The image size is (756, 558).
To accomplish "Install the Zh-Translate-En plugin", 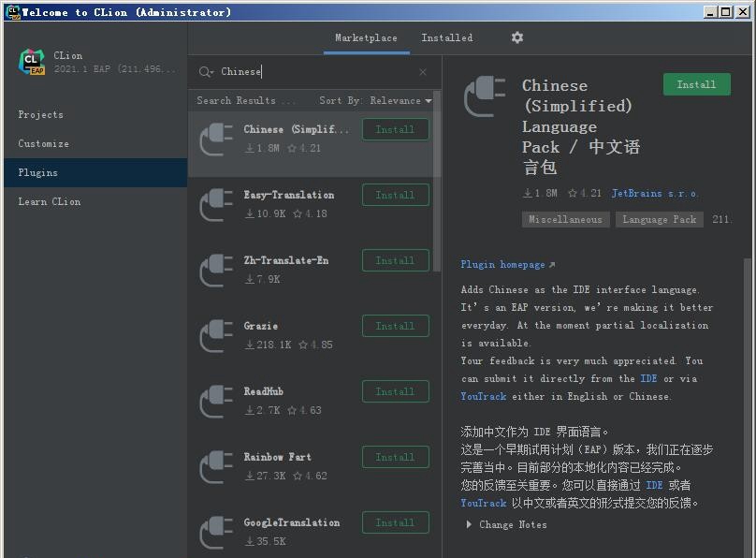I will [396, 260].
